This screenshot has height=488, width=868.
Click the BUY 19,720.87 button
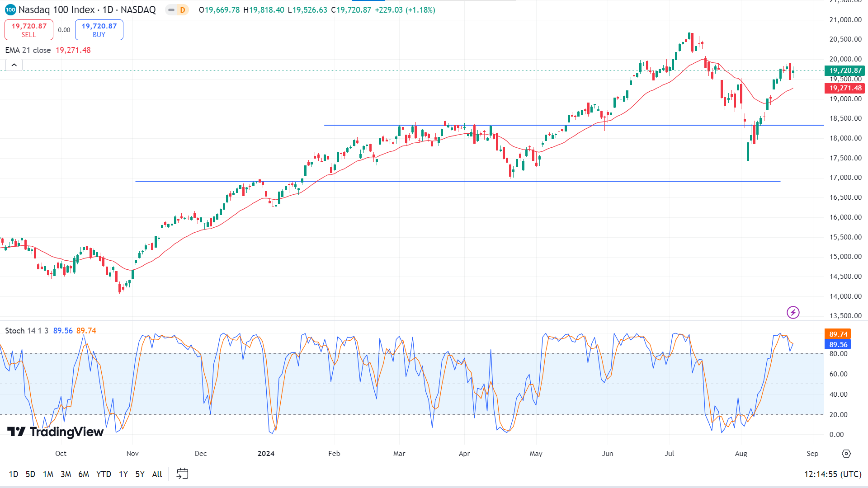tap(99, 30)
